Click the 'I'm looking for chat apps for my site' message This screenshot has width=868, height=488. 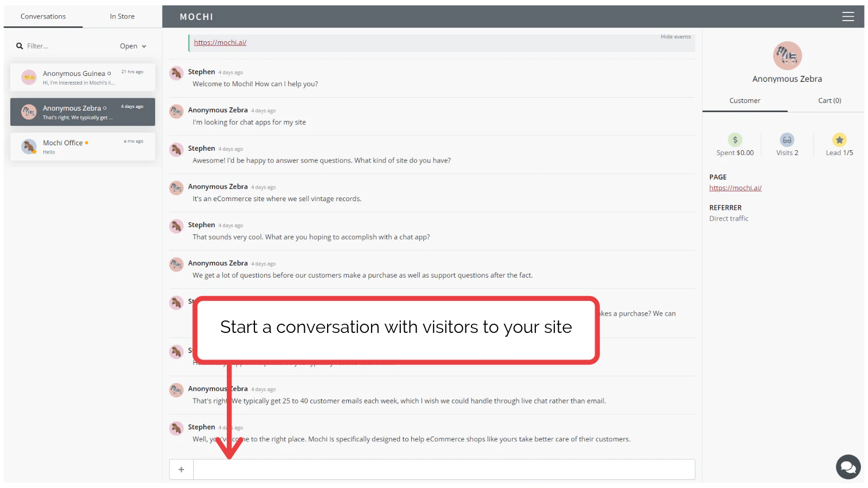249,123
